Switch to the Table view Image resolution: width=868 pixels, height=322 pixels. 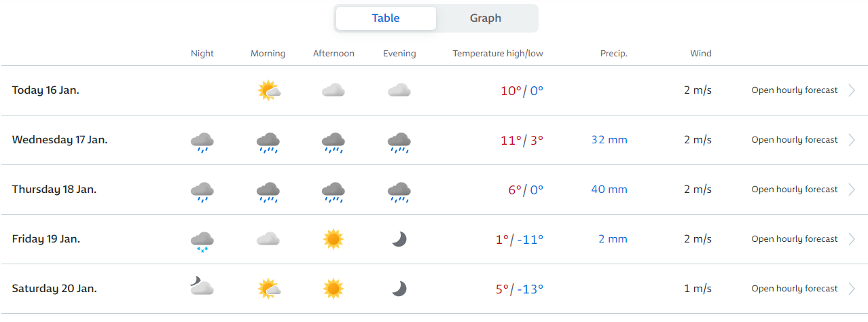(x=386, y=18)
